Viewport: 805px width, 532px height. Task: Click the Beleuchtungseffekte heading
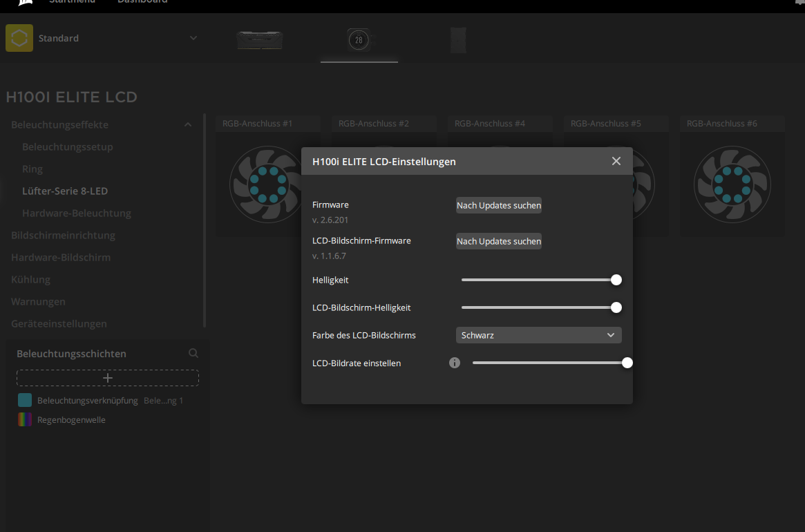[x=59, y=125]
